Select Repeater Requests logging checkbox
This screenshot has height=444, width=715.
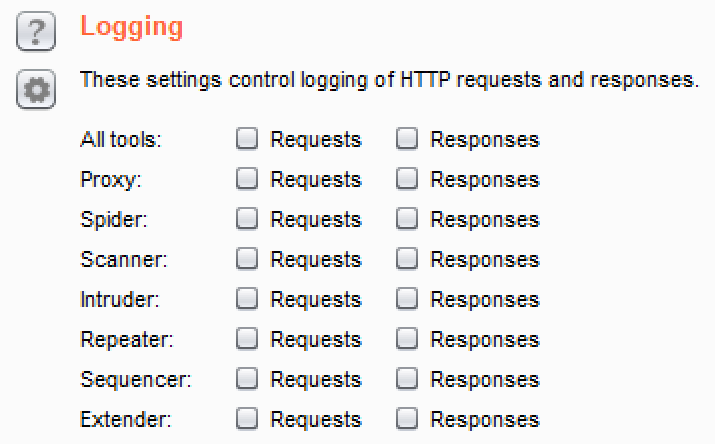click(x=247, y=340)
